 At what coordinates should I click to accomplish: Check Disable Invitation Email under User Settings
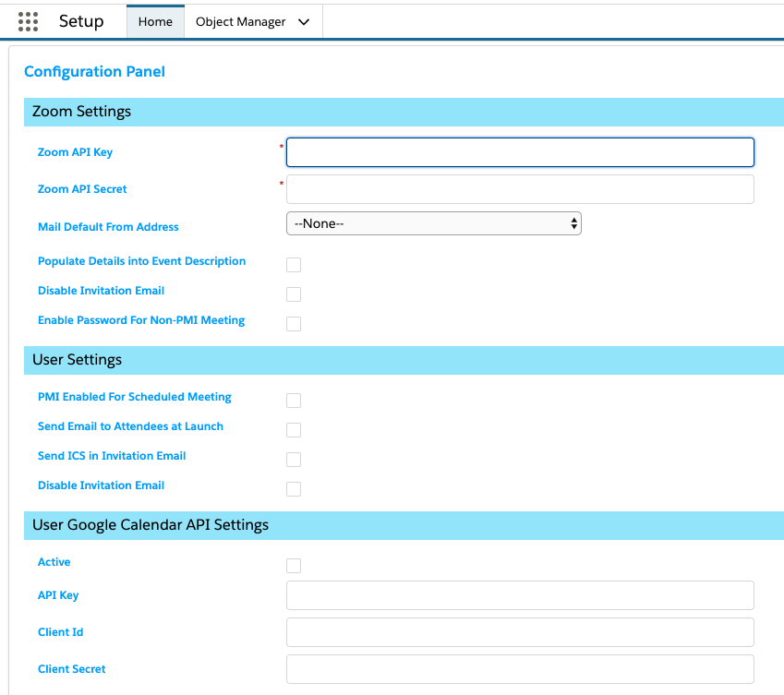coord(294,488)
